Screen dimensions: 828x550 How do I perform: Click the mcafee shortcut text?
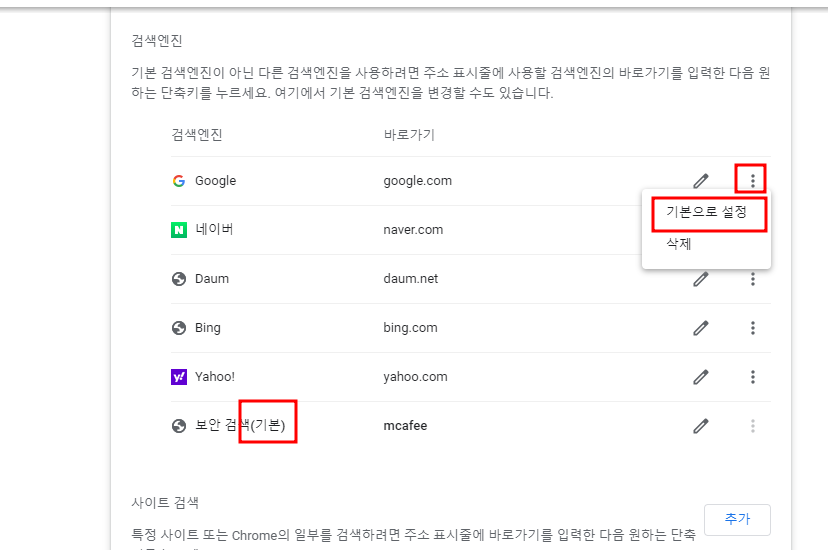point(405,426)
